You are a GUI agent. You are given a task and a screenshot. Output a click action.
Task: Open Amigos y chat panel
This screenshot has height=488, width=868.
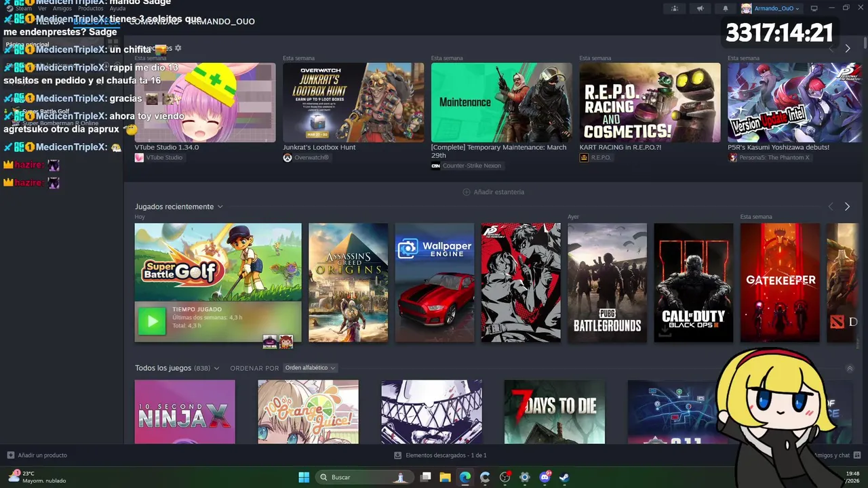click(837, 455)
